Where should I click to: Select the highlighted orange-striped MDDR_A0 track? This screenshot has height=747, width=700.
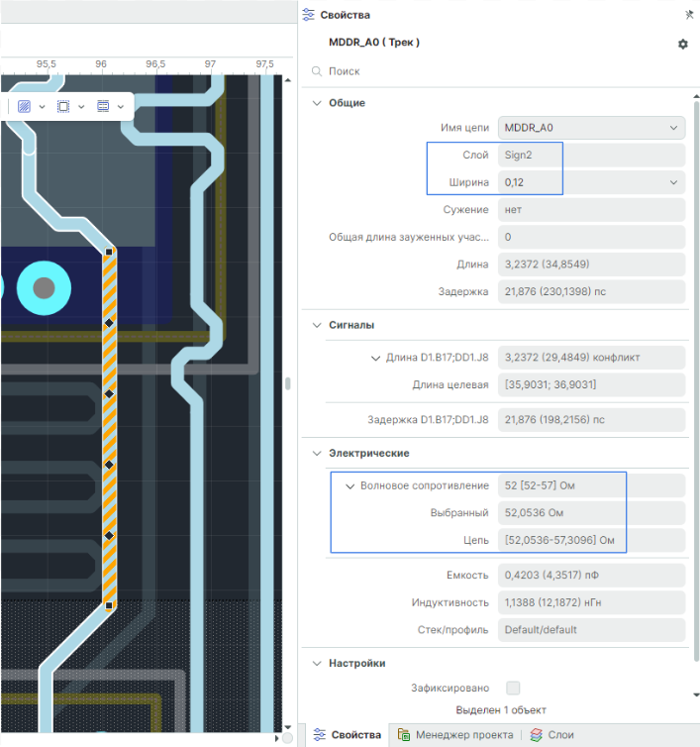[x=109, y=429]
